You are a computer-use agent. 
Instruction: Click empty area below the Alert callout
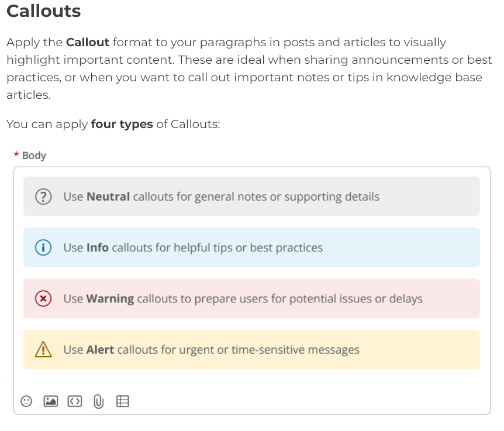point(251,381)
